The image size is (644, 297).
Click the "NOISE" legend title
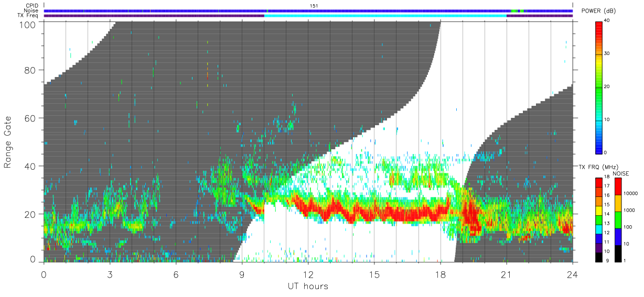[622, 173]
